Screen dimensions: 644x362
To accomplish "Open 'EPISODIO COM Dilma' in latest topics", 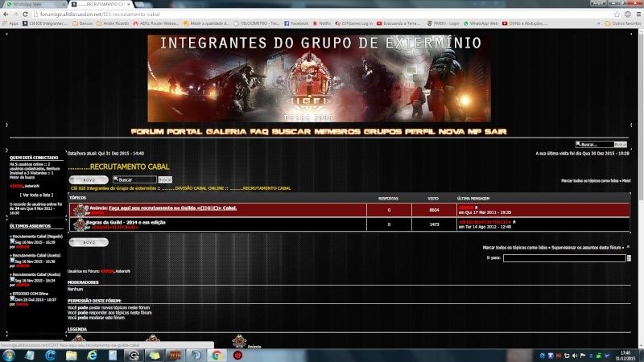I will (31, 294).
